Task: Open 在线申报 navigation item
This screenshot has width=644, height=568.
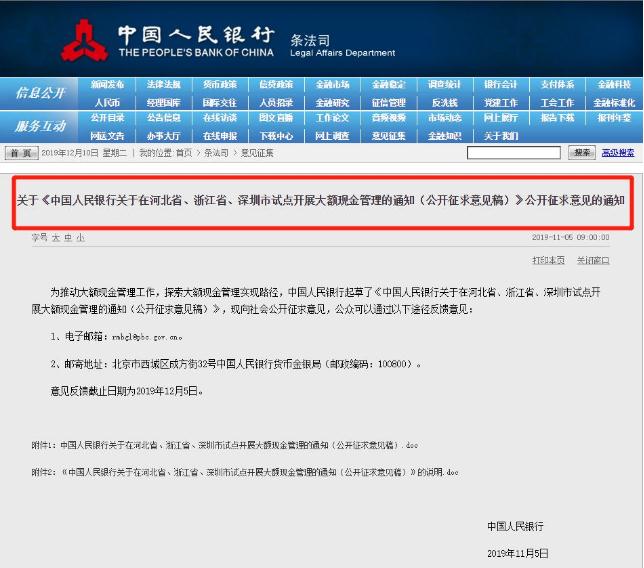Action: pyautogui.click(x=220, y=136)
